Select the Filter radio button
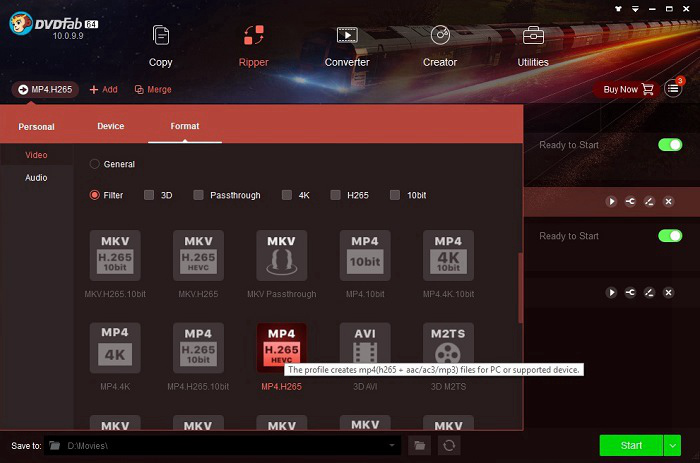 tap(94, 195)
